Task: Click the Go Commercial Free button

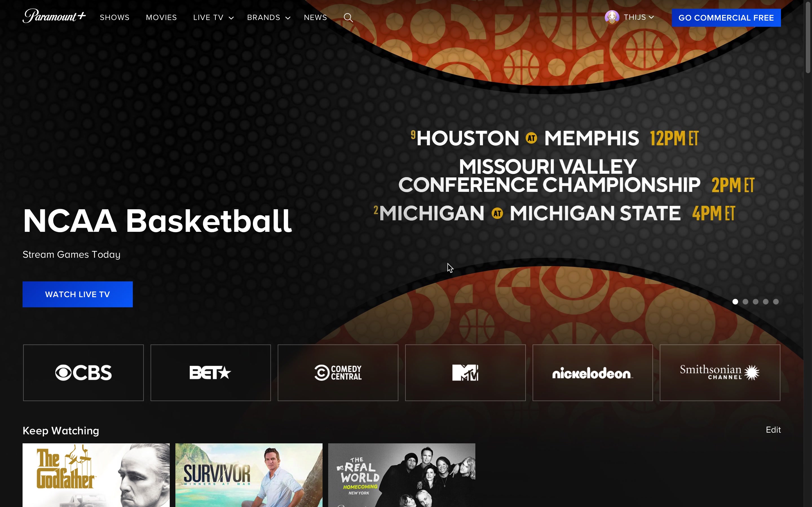Action: tap(727, 17)
